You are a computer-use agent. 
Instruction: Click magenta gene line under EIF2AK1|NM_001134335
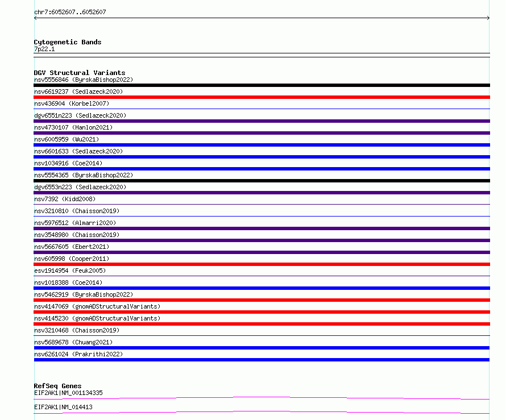point(262,397)
